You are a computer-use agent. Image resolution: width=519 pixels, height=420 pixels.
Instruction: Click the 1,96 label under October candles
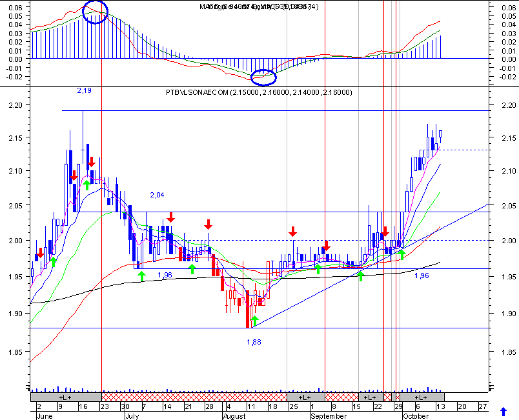click(x=422, y=275)
